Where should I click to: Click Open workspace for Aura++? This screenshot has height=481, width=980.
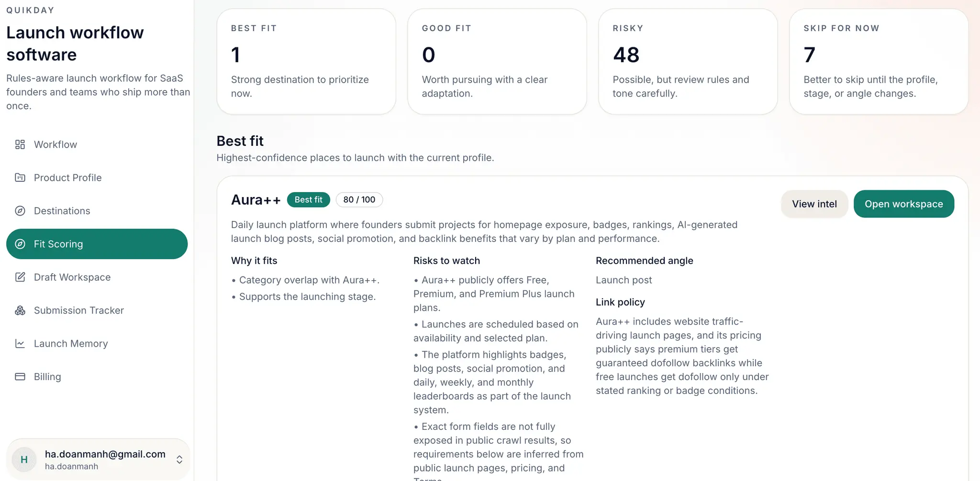(x=904, y=204)
